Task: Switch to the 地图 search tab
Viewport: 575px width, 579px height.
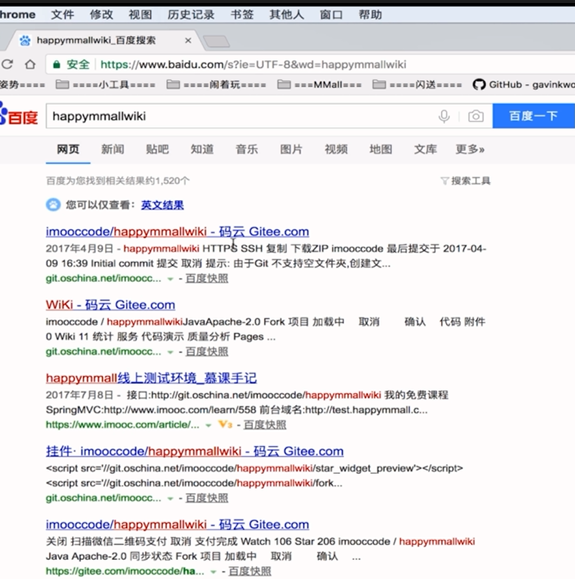Action: pyautogui.click(x=381, y=149)
